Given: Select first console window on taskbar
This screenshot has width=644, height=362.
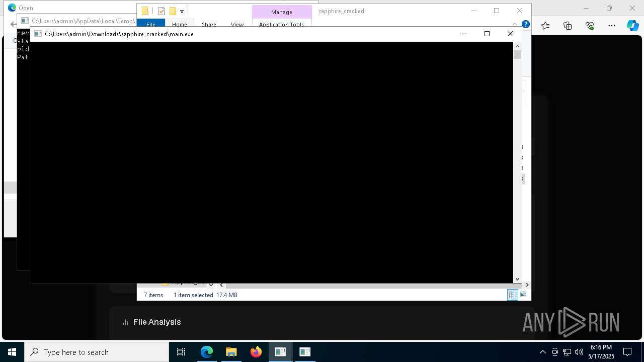Looking at the screenshot, I should pos(280,352).
